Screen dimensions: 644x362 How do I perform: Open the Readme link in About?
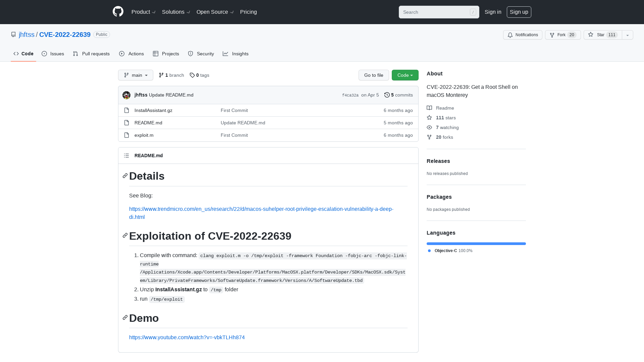(x=440, y=108)
